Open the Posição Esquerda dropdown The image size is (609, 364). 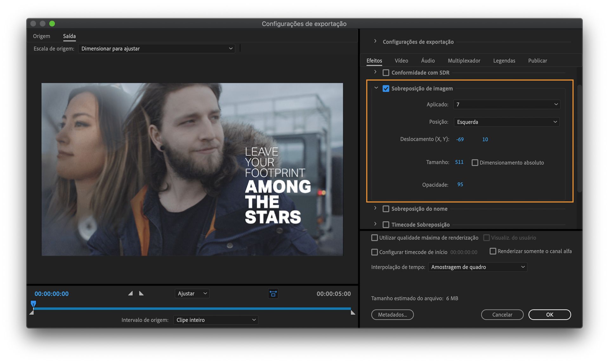point(507,122)
